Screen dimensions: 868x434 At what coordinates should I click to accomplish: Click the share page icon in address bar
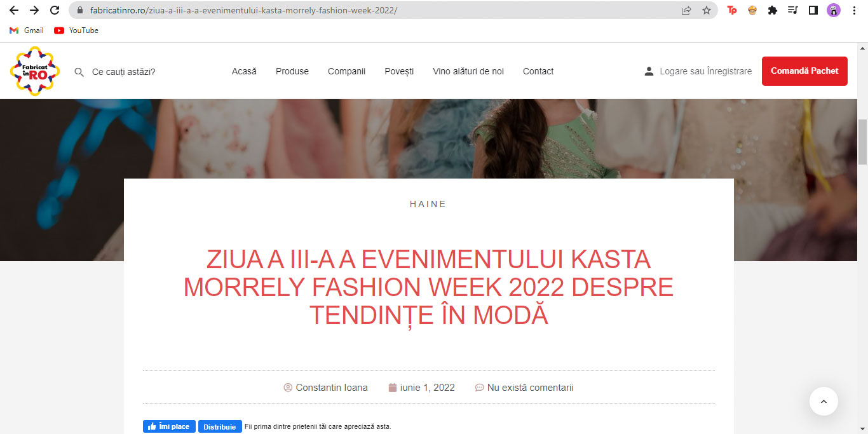click(x=686, y=10)
